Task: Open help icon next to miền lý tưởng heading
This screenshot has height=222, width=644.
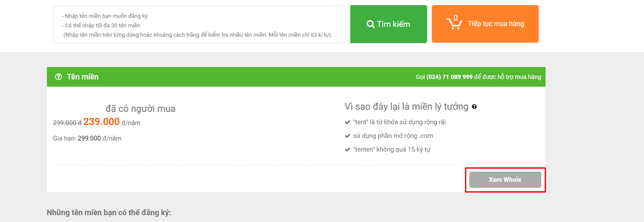Action: (474, 107)
